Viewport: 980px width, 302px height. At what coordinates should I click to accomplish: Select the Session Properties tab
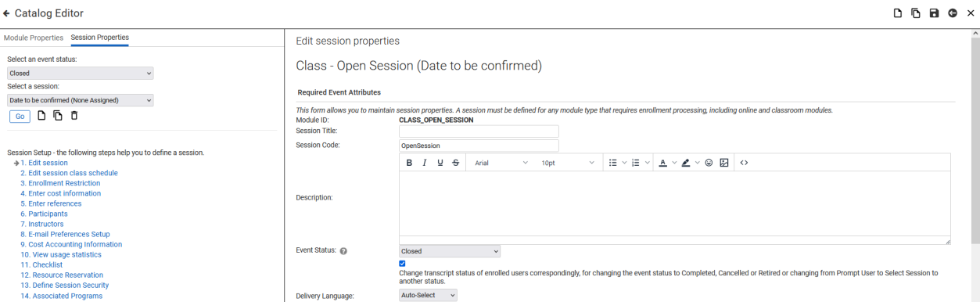pos(100,38)
